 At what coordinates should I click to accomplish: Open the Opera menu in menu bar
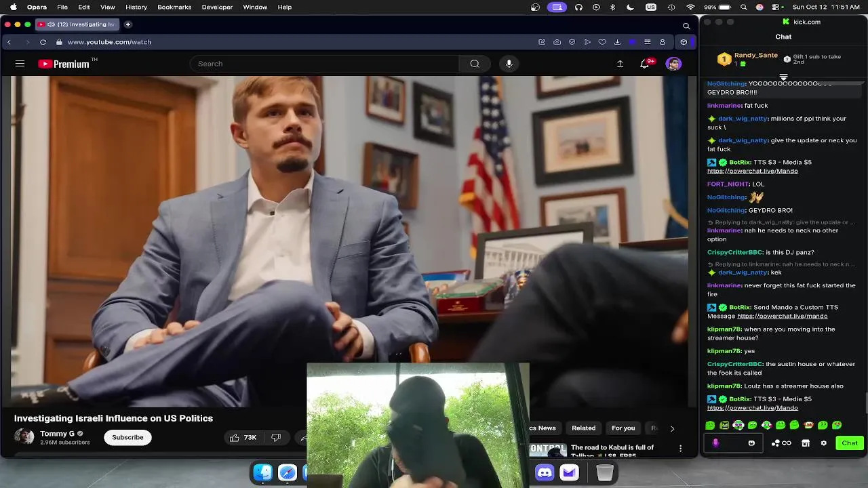pos(37,7)
